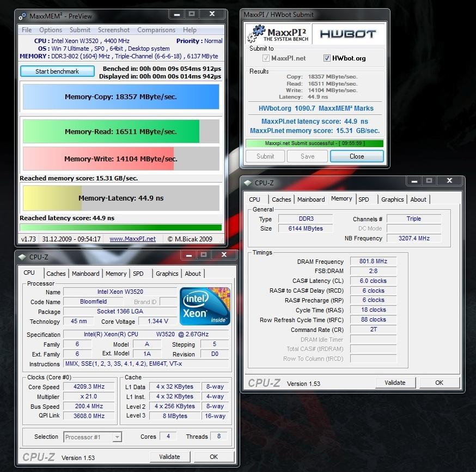This screenshot has width=476, height=472.
Task: Select SPD tab in CPU-Z Memory window
Action: point(364,199)
